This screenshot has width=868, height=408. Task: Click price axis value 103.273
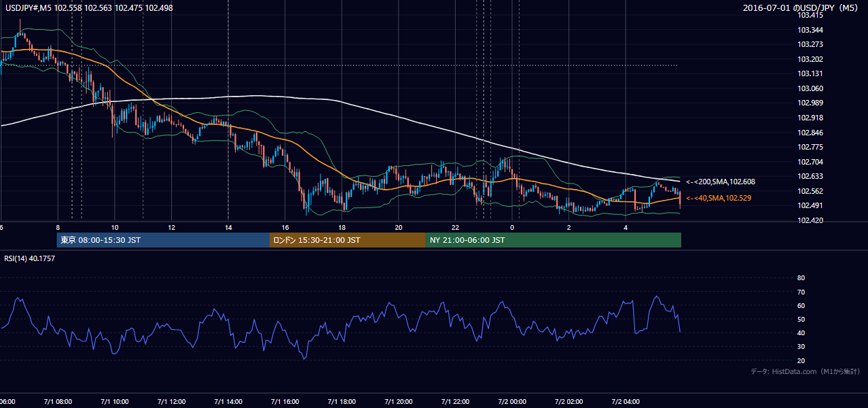click(x=810, y=44)
